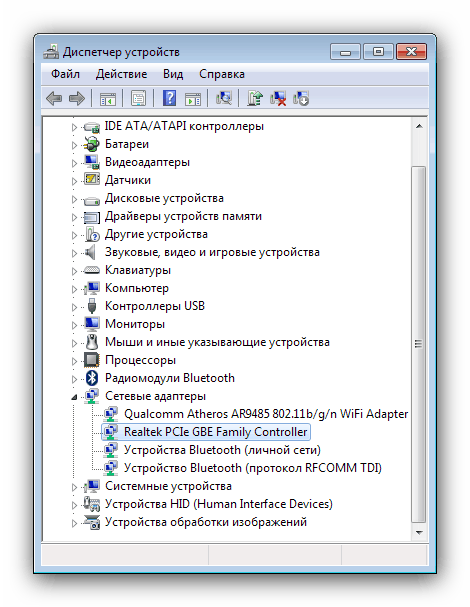Expand the Контроллеры USB node

(x=74, y=307)
